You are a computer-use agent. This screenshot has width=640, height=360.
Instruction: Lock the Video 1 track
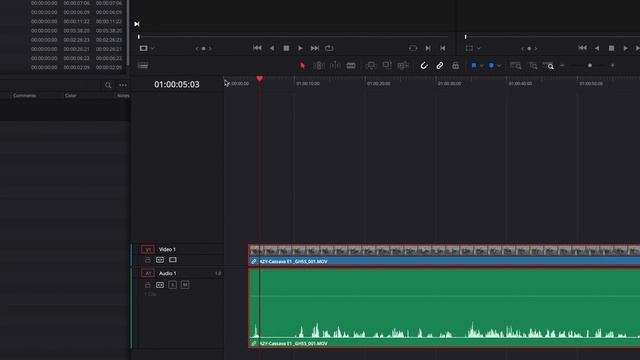tap(148, 260)
